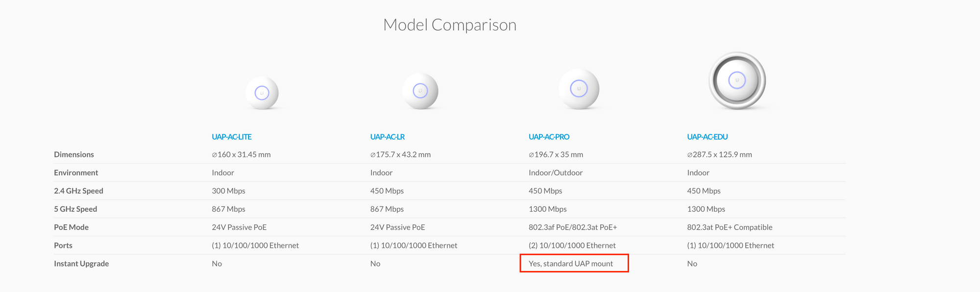Click the UAP-AC-LITE access point image

[262, 93]
